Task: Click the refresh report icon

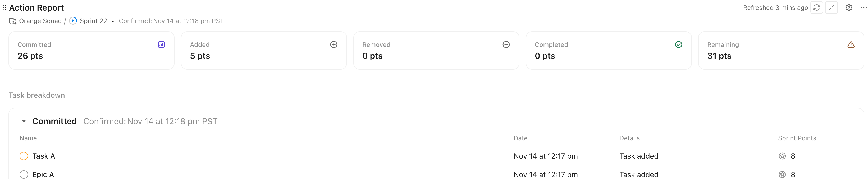Action: click(x=816, y=7)
